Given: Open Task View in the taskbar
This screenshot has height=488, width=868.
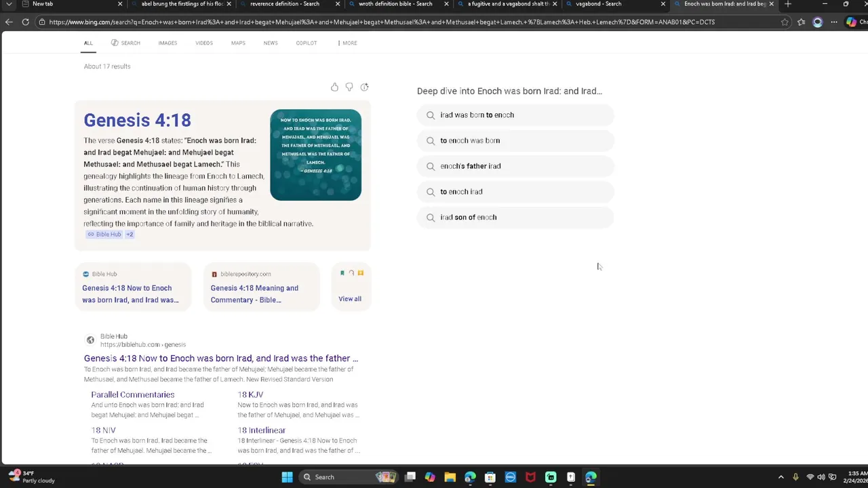Looking at the screenshot, I should coord(410,477).
